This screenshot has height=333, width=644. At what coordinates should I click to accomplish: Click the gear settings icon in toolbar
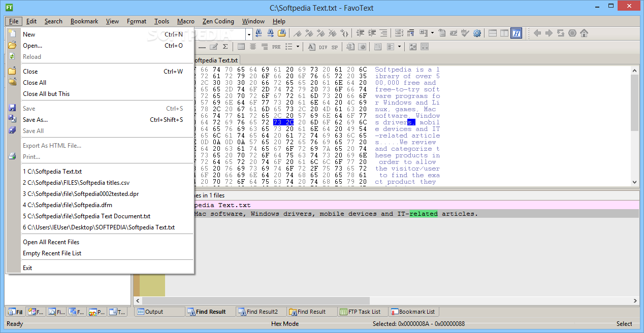point(477,33)
